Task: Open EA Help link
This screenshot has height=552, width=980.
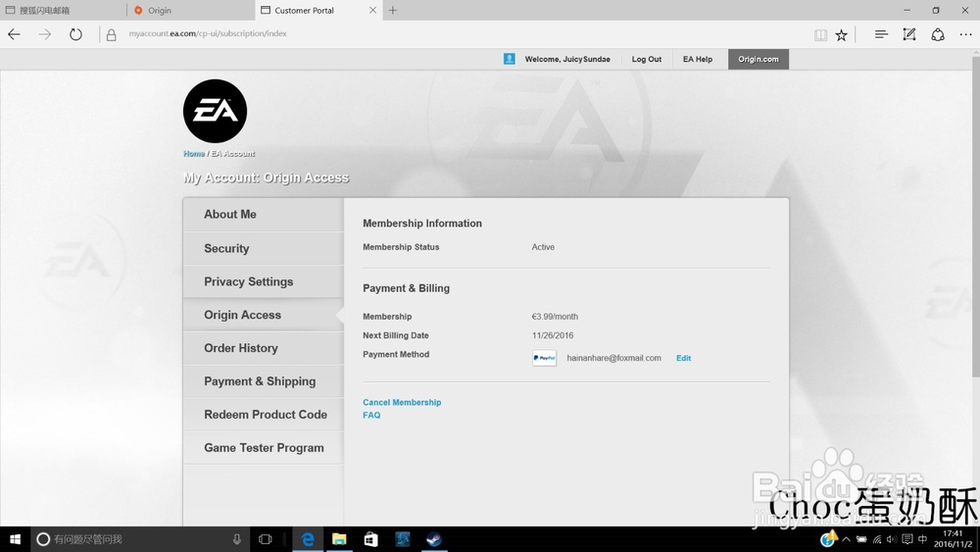Action: click(698, 60)
